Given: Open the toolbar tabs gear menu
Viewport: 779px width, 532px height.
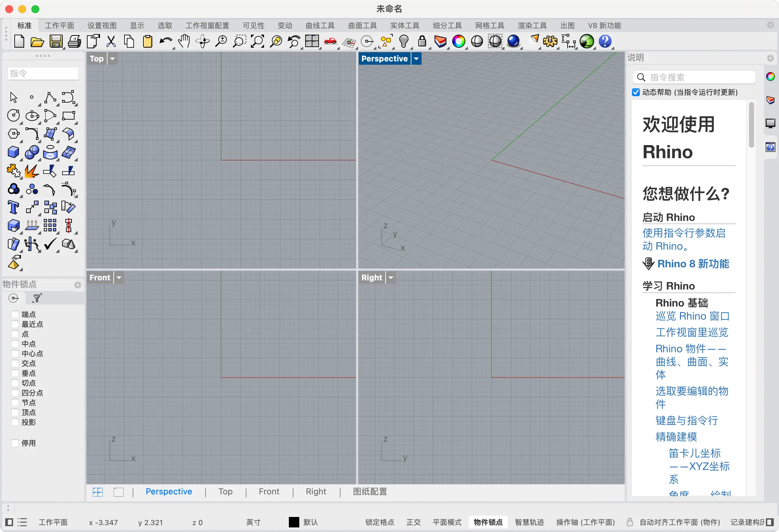Looking at the screenshot, I should [770, 25].
